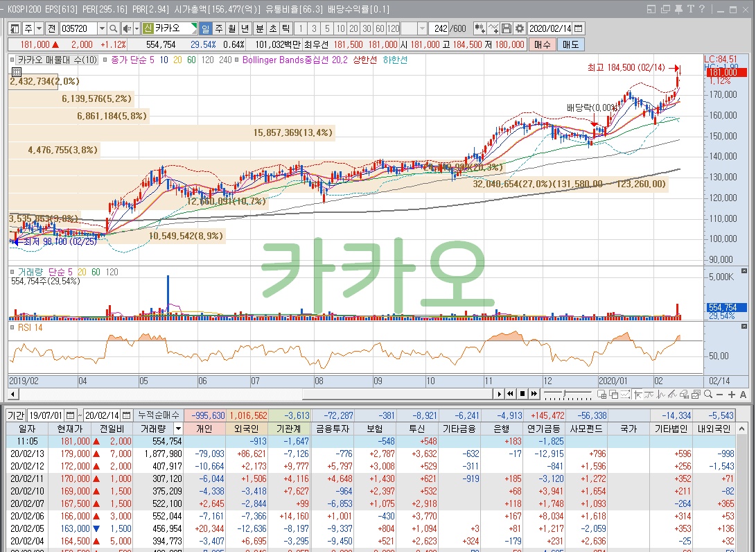Select the monthly 월 period button
Viewport: 756px width, 552px height.
231,28
